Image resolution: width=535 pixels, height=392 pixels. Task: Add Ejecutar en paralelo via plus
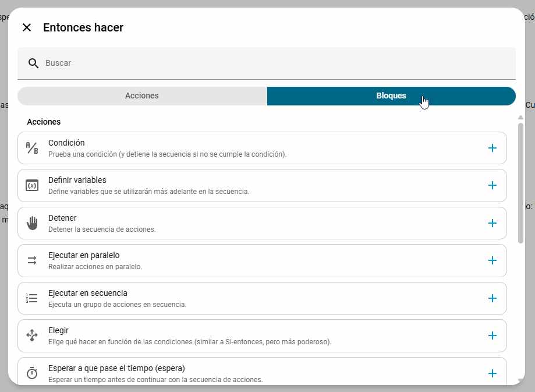click(x=492, y=260)
